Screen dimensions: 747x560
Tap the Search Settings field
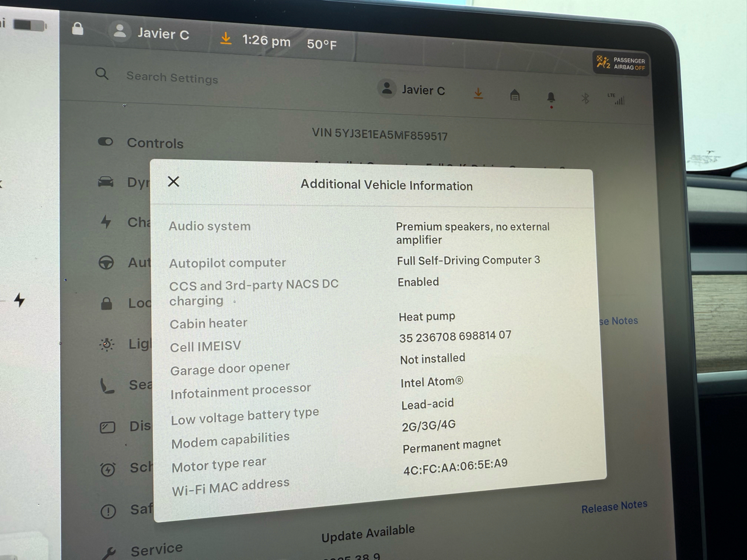(172, 78)
